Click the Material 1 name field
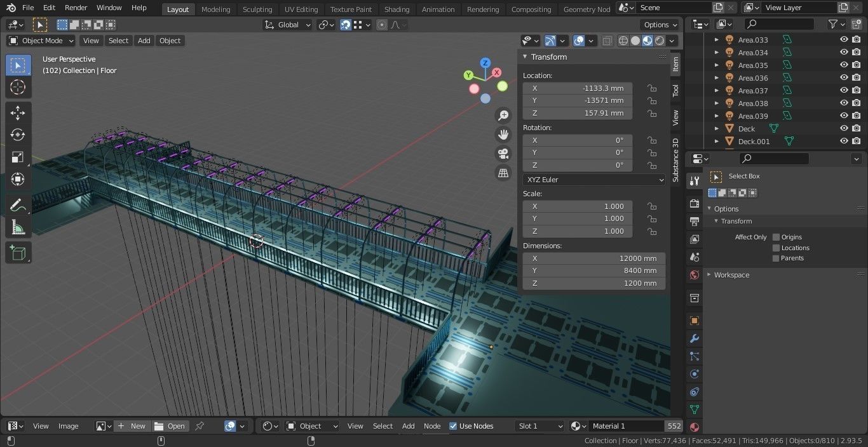 (x=626, y=426)
